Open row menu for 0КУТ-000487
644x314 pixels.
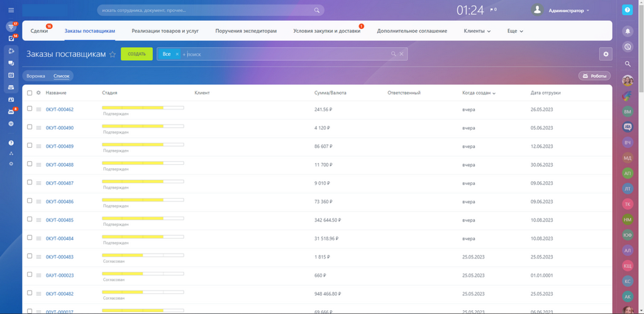click(x=38, y=183)
